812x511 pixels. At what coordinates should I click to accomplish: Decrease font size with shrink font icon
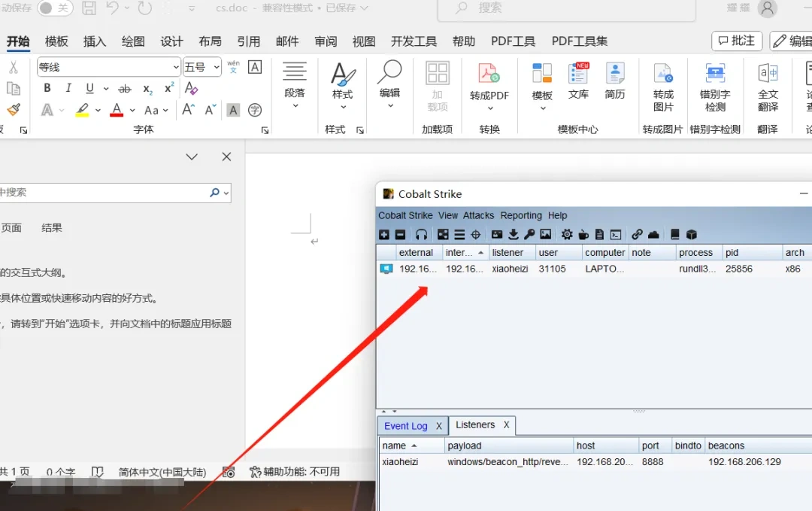click(211, 110)
